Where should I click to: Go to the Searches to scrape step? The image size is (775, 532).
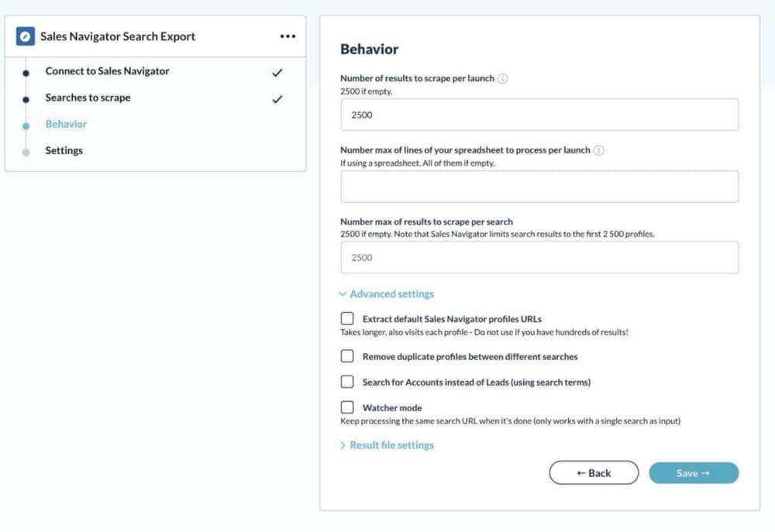(88, 98)
